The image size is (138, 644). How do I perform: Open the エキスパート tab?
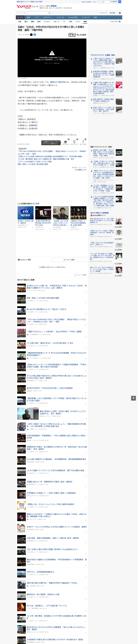coord(48,17)
